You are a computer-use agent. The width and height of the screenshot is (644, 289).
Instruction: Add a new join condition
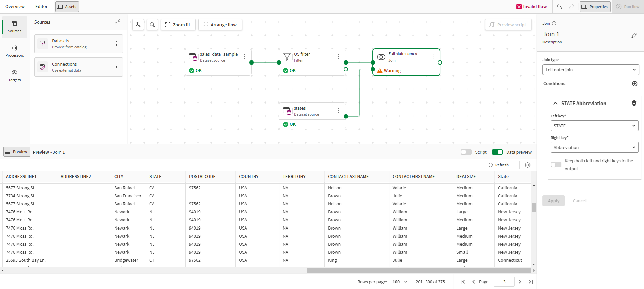pyautogui.click(x=634, y=84)
